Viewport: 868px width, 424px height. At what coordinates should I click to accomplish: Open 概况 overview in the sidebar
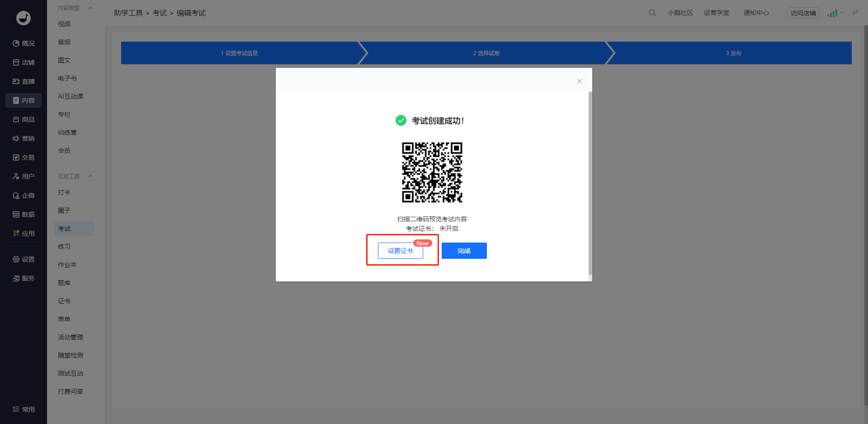[24, 43]
